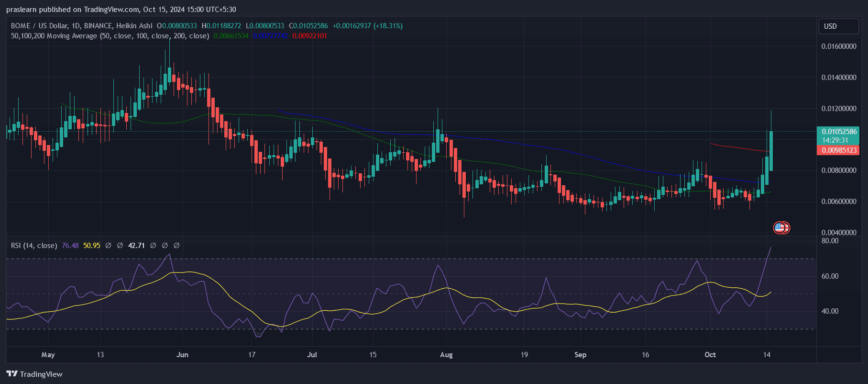The image size is (868, 384).
Task: Select the RSI (14, close) indicator legend
Action: pos(34,246)
